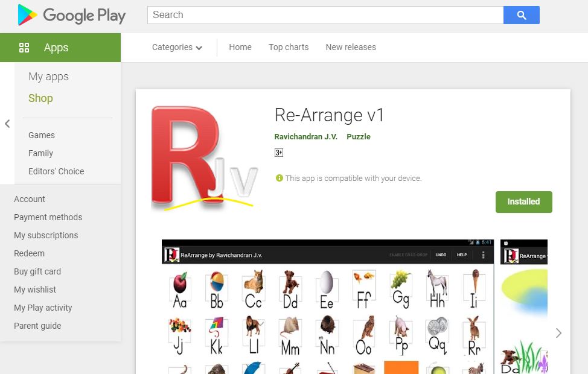Click the Puzzle category link
The width and height of the screenshot is (588, 374).
pyautogui.click(x=359, y=137)
